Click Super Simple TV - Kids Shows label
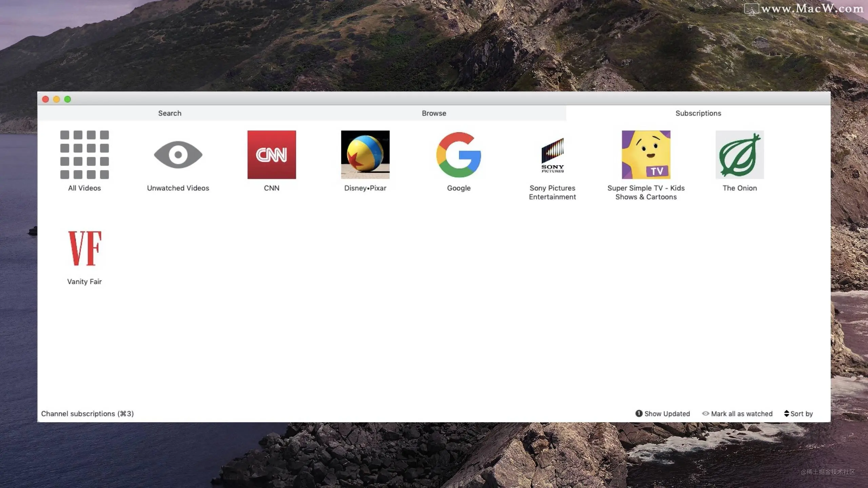 [646, 192]
